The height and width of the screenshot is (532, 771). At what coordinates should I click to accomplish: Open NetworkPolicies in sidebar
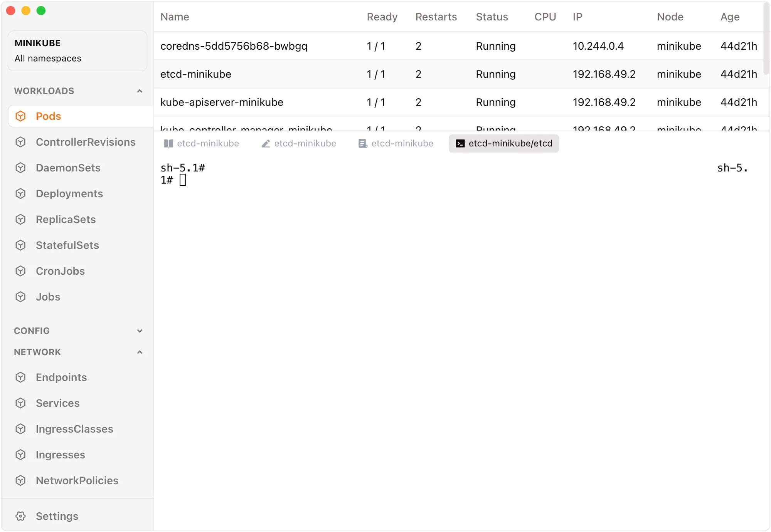[77, 480]
